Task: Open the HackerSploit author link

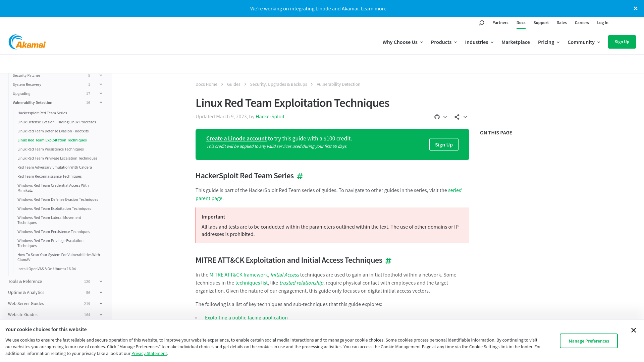Action: tap(270, 117)
